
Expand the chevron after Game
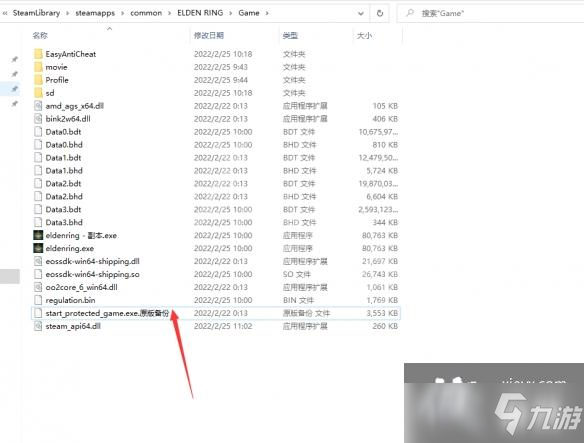267,13
